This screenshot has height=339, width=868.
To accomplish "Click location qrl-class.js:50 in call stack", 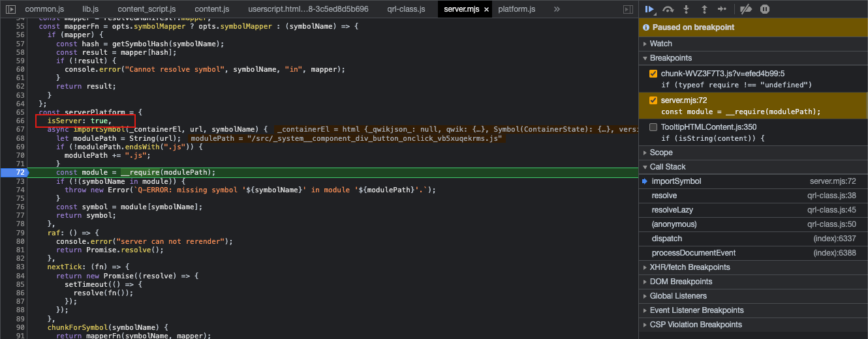I will [831, 224].
